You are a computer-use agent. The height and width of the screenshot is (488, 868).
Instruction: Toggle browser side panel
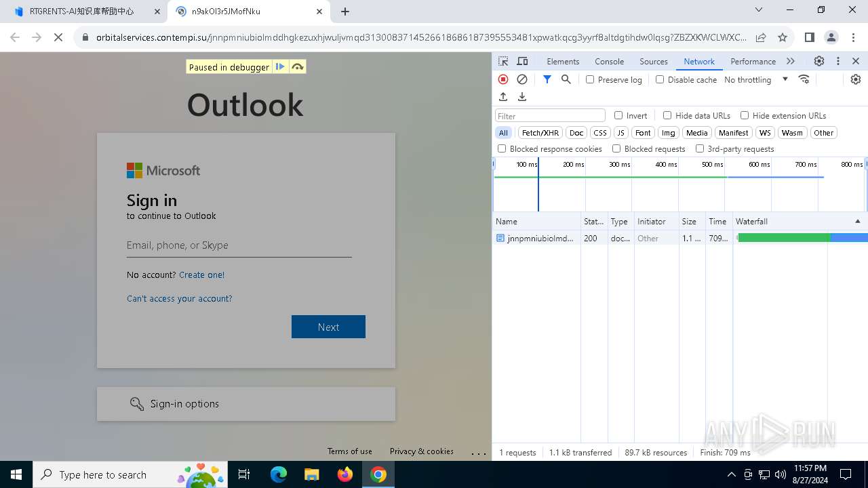809,37
